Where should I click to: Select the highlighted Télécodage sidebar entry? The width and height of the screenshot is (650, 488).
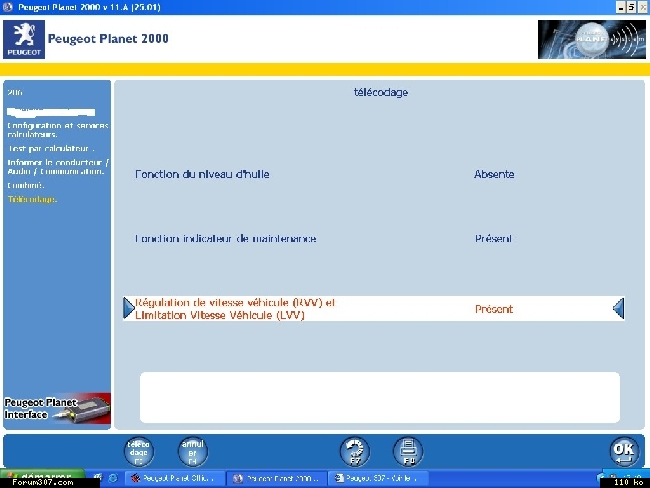[x=32, y=199]
